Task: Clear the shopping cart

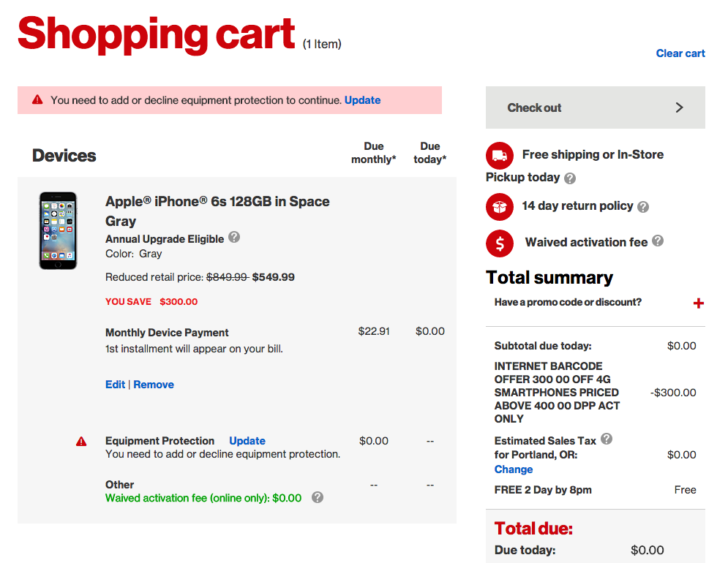Action: pyautogui.click(x=680, y=53)
